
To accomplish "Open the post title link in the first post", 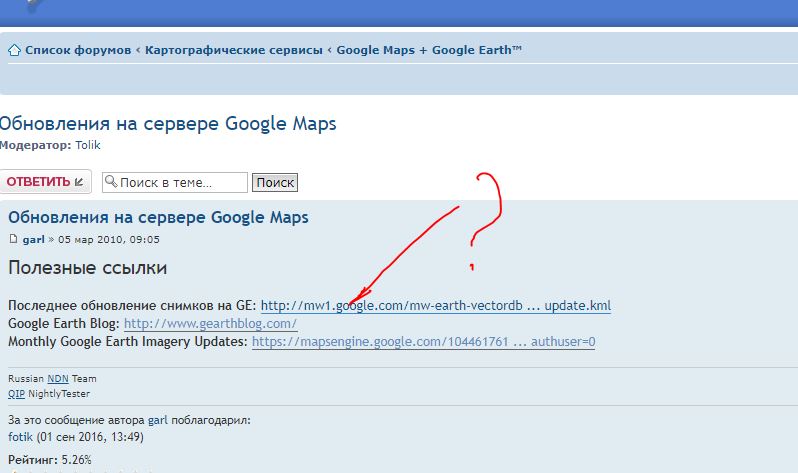I will (158, 217).
